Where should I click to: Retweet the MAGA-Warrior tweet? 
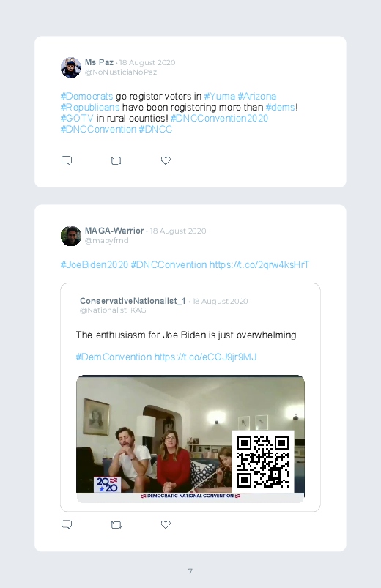click(116, 525)
